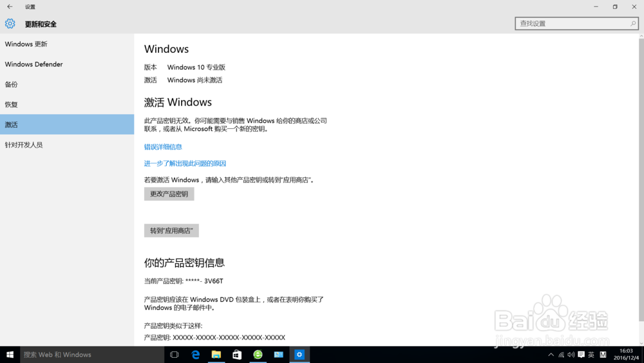Screen dimensions: 644x363
Task: Open the network status tray icon
Action: tap(561, 355)
